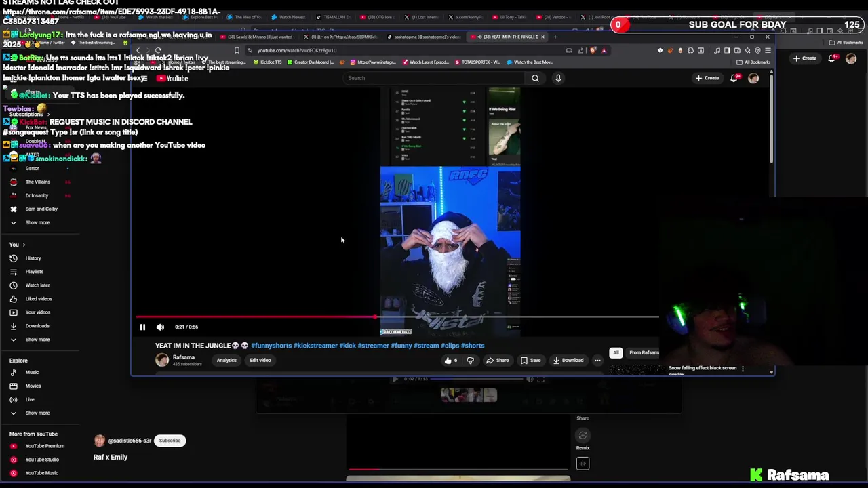Open the All Bookmarks folder
The width and height of the screenshot is (868, 488).
pyautogui.click(x=754, y=62)
